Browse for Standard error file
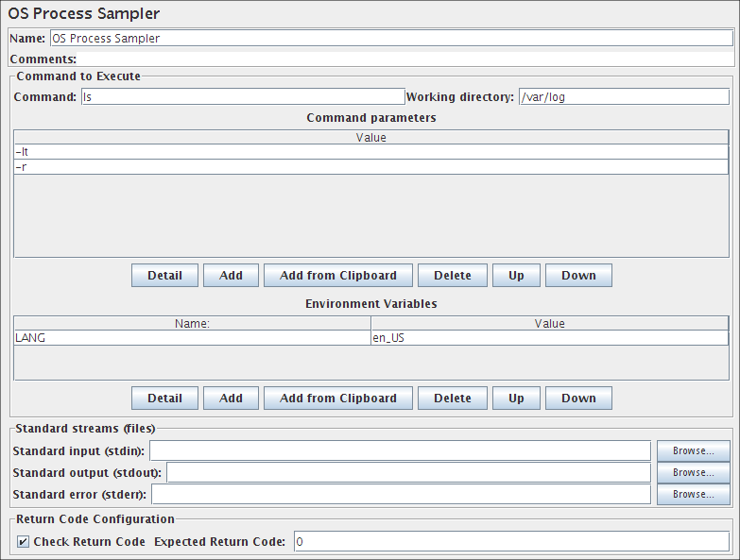 click(x=693, y=494)
